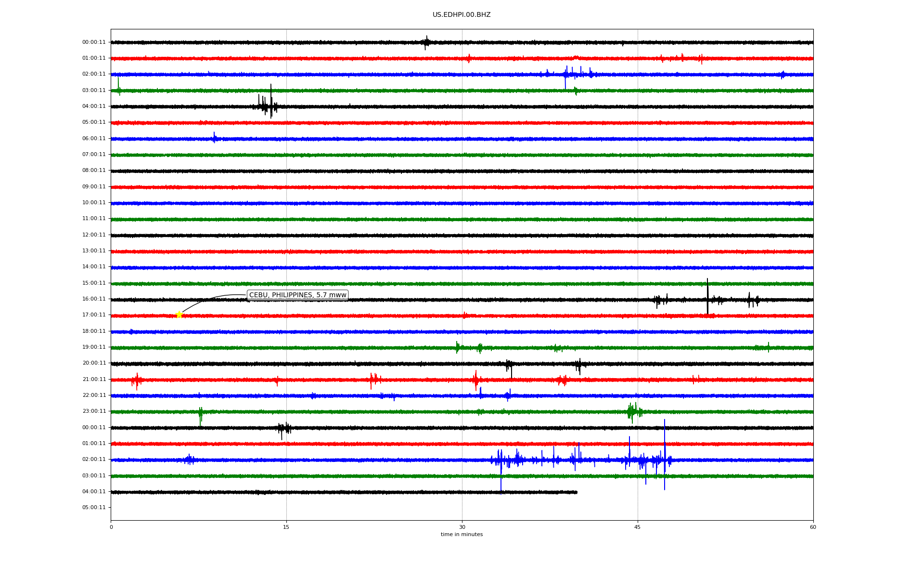Click the 12:00:11 time label
924x578 pixels.
tap(94, 235)
